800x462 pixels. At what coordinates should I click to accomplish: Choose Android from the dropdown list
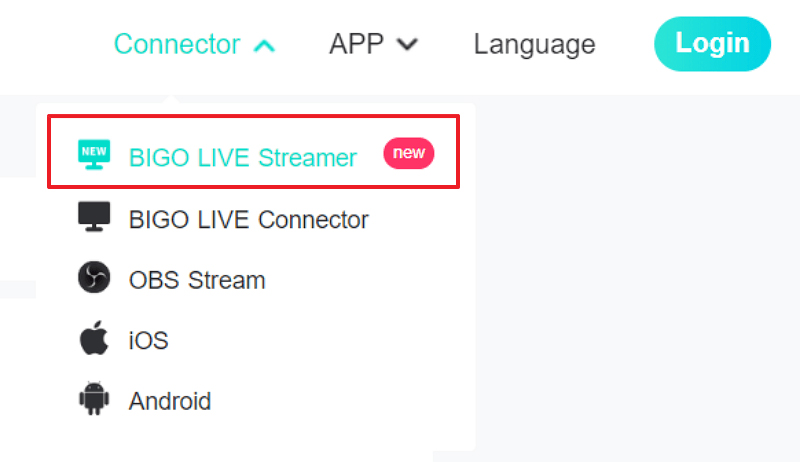click(170, 401)
